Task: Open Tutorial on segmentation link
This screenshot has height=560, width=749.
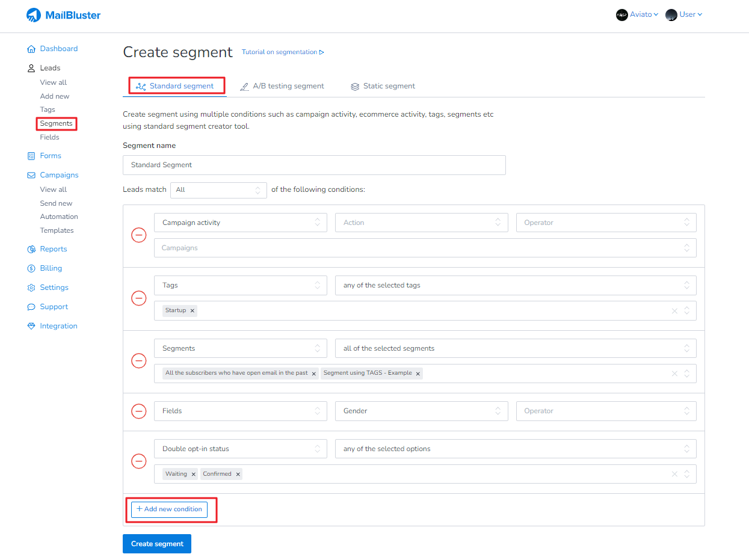Action: click(x=282, y=52)
